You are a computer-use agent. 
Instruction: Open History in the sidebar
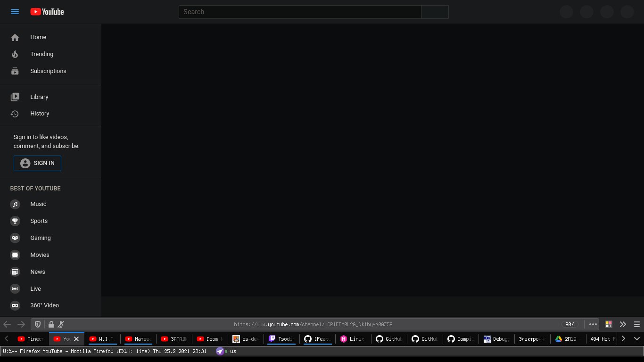coord(50,114)
